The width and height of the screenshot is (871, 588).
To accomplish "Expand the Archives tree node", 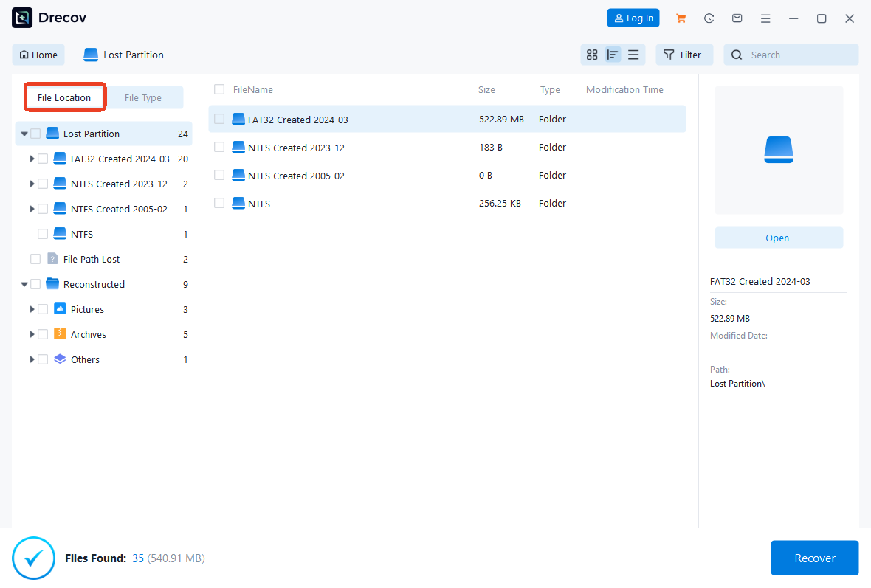I will point(32,334).
